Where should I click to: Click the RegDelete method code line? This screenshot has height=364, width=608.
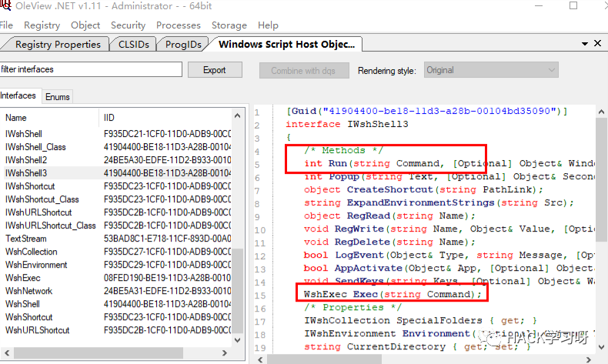[389, 242]
